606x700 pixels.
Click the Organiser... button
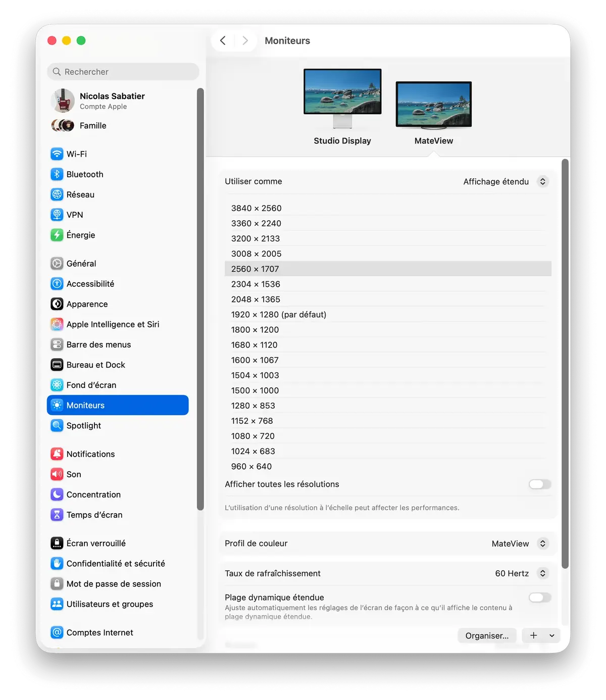(x=487, y=636)
